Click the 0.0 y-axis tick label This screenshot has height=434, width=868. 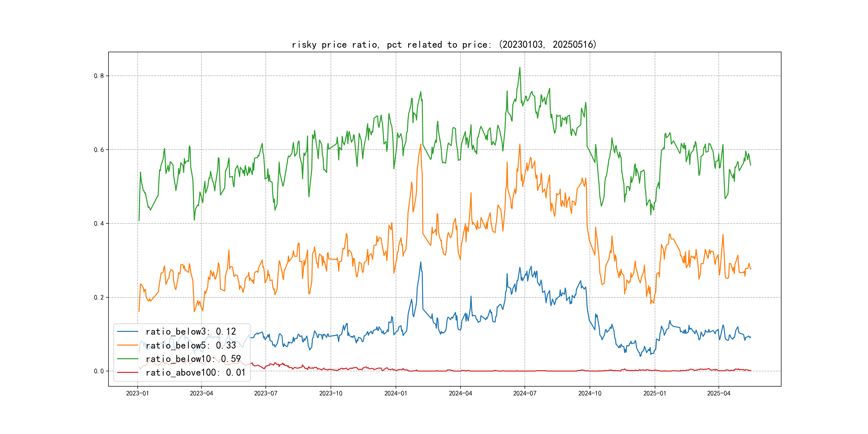click(99, 371)
